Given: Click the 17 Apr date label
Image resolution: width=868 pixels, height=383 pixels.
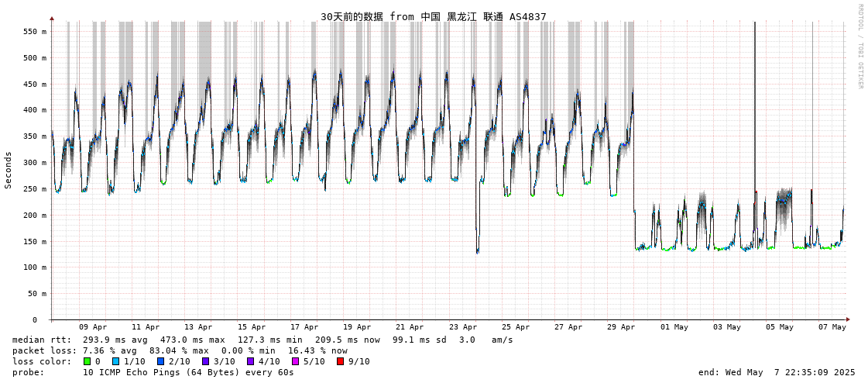Looking at the screenshot, I should click(304, 328).
